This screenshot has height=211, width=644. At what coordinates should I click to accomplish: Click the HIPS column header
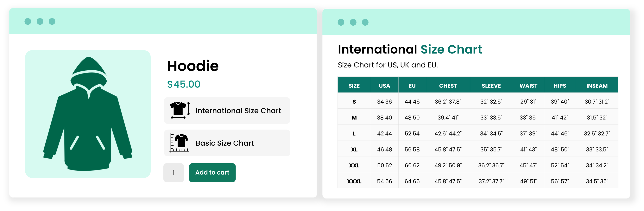click(x=560, y=86)
